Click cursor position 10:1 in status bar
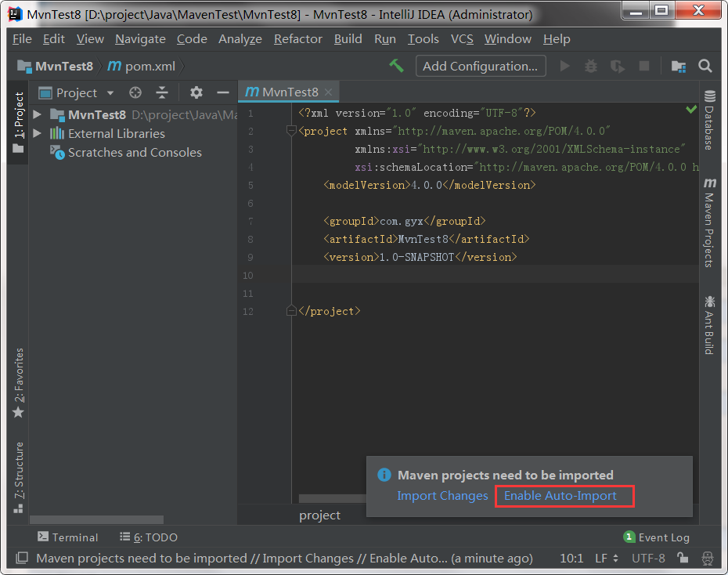728x575 pixels. click(571, 558)
